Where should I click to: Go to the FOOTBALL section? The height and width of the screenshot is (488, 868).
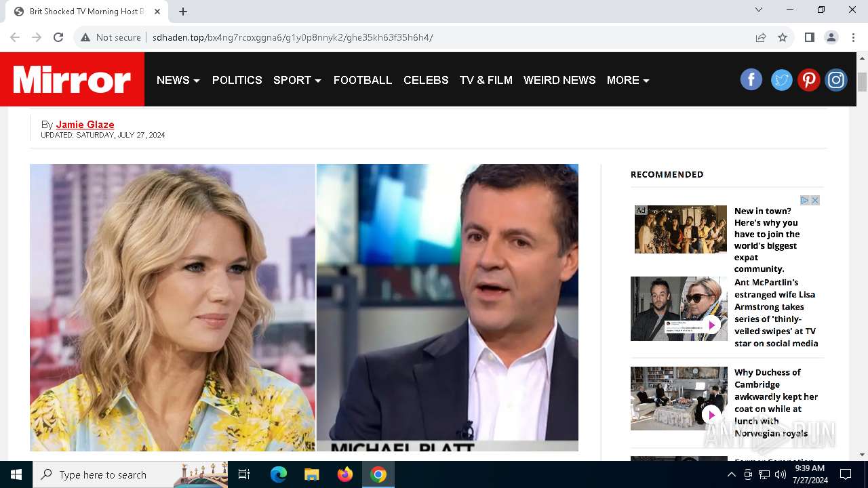click(x=363, y=80)
